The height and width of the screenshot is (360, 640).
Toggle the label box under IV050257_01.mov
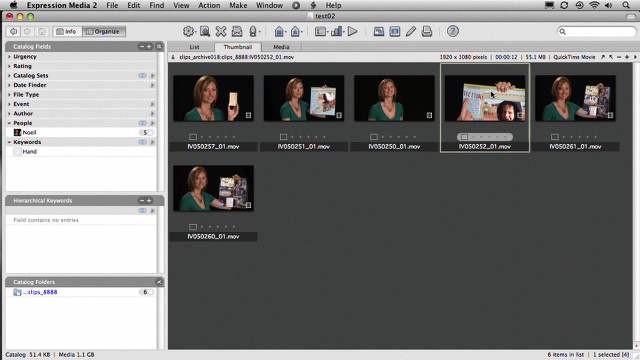coord(193,137)
